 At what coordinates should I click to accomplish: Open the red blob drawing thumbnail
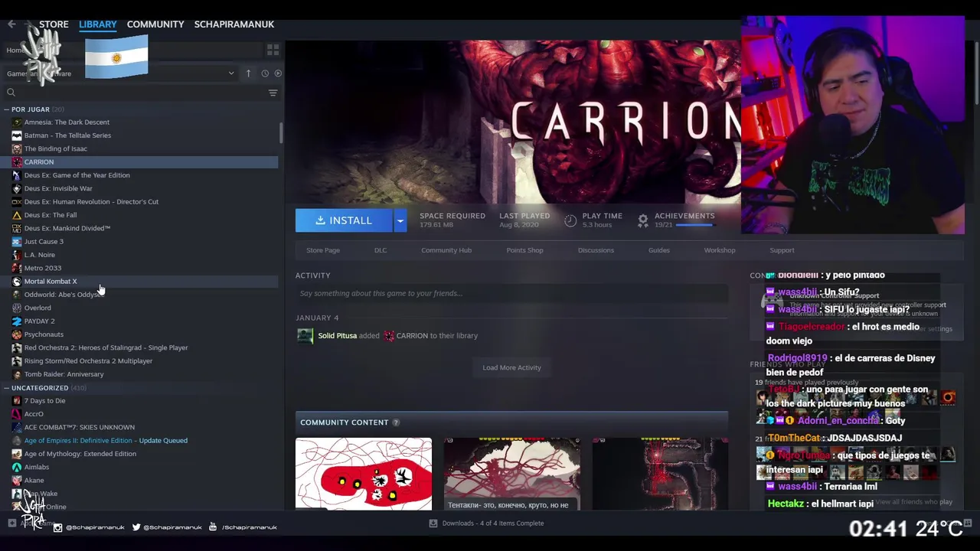tap(364, 474)
